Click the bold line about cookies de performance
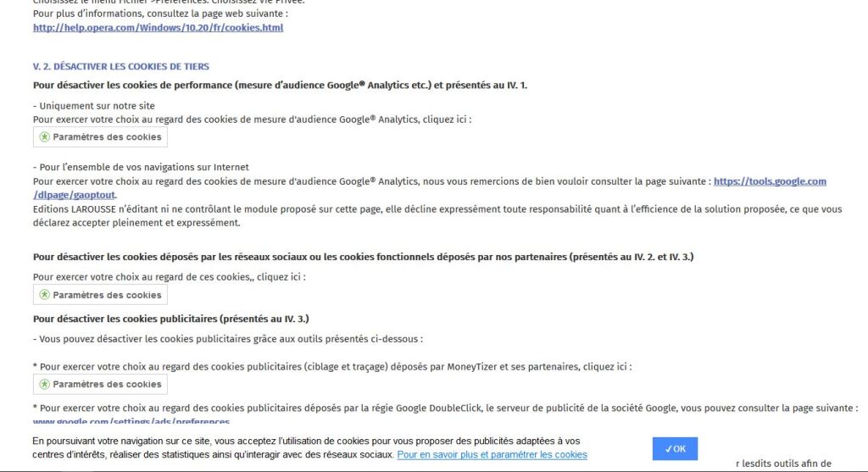Viewport: 868px width, 472px height. [281, 85]
